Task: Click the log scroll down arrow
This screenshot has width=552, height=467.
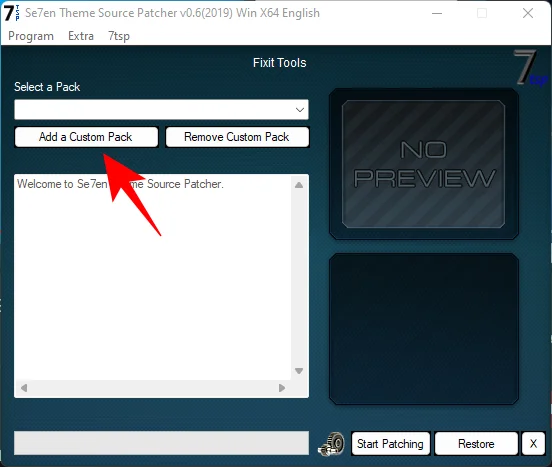Action: click(x=299, y=371)
